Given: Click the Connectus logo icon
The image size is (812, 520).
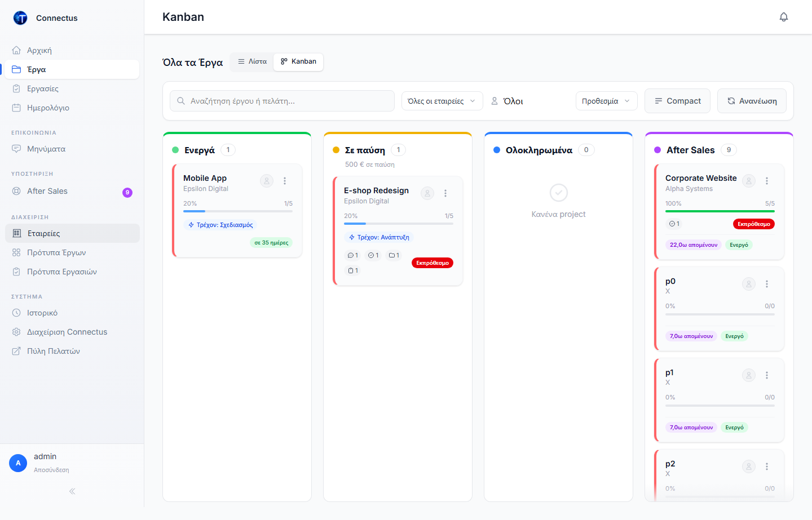Looking at the screenshot, I should coord(20,18).
